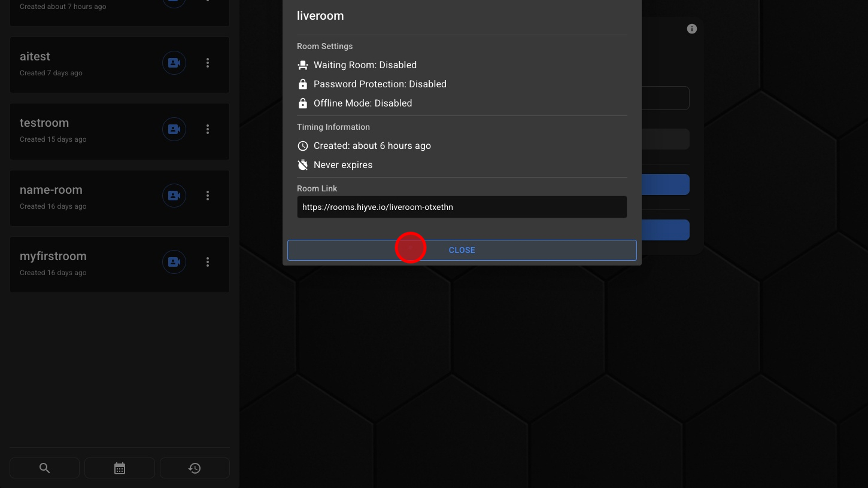868x488 pixels.
Task: Expand the name-room more options menu
Action: (x=208, y=196)
